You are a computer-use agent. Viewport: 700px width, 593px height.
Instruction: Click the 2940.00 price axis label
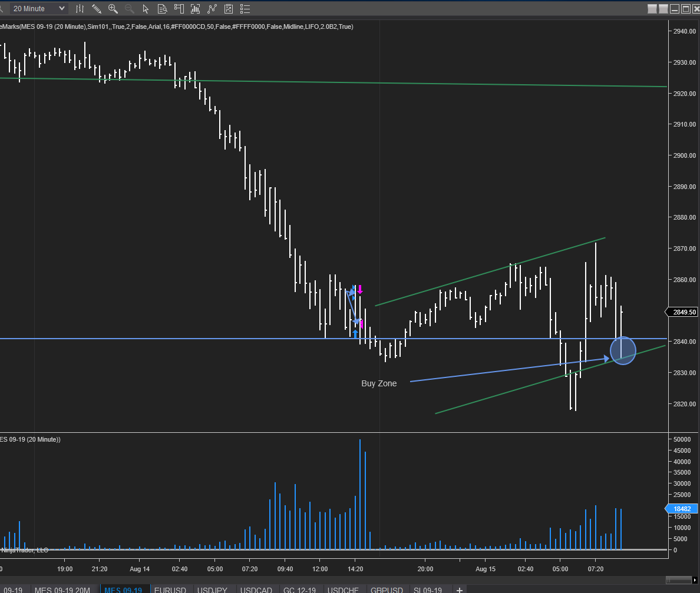[684, 31]
